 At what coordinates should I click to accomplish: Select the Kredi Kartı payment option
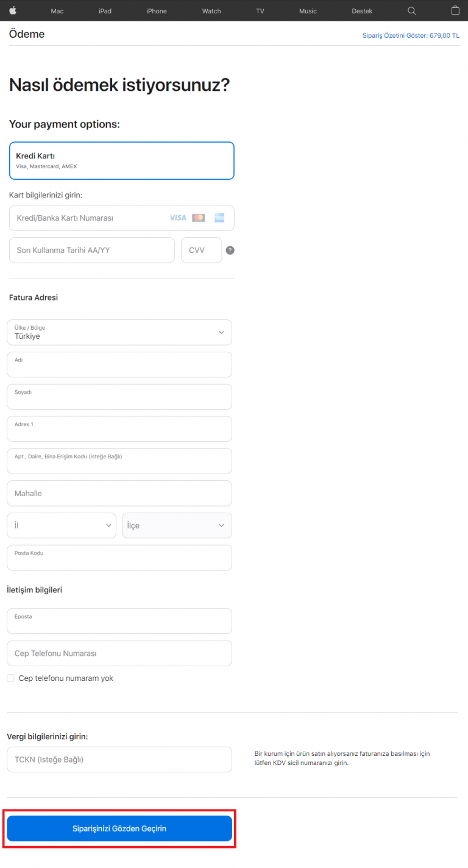[x=121, y=160]
